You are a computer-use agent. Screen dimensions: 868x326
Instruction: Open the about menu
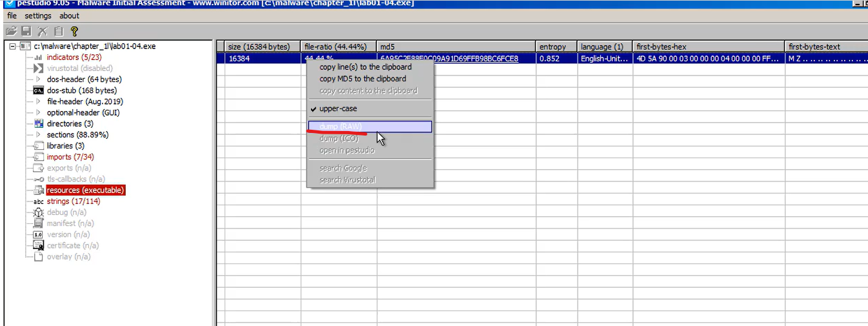tap(69, 15)
